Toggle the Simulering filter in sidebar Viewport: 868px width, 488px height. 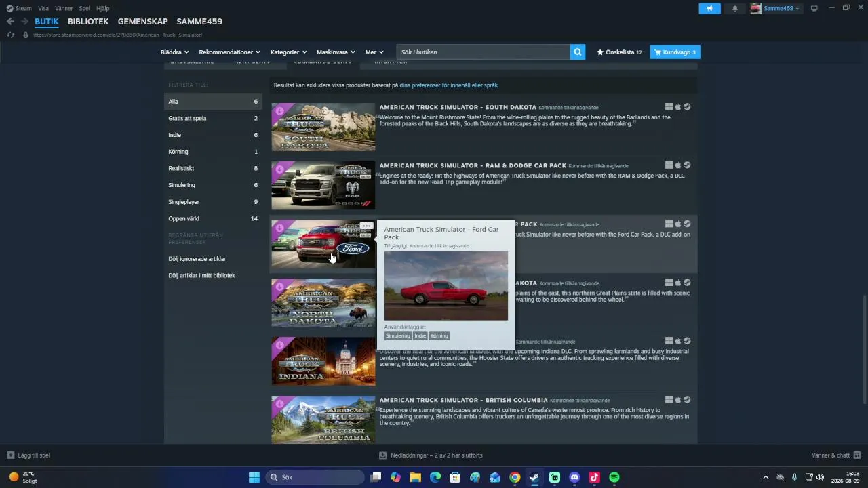coord(213,185)
